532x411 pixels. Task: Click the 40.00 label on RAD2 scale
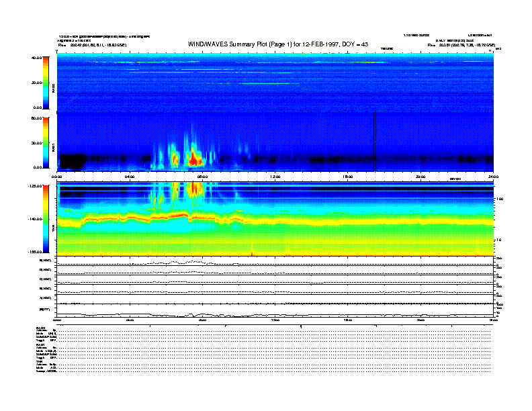coord(36,58)
